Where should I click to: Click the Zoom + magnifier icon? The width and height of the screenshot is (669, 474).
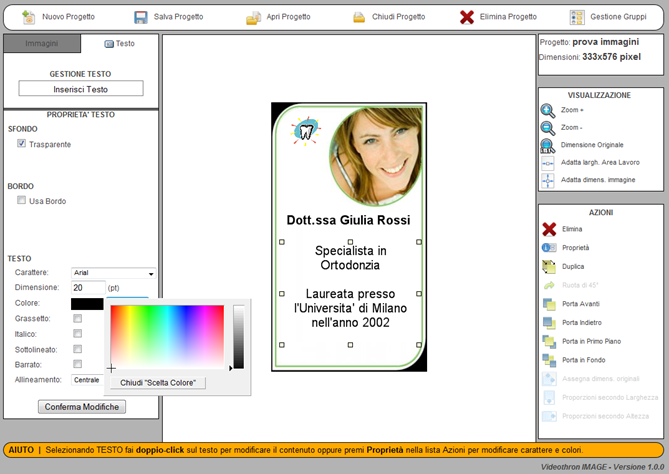pos(548,111)
